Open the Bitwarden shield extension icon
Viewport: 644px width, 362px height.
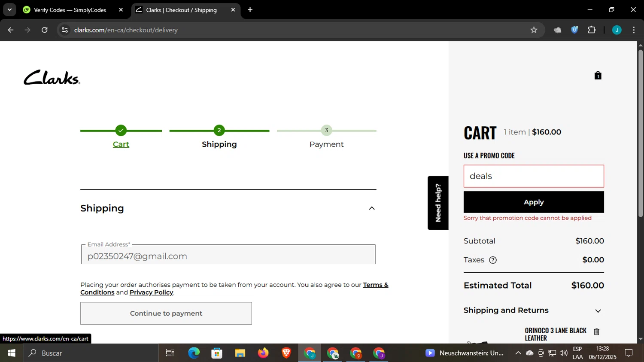point(574,30)
